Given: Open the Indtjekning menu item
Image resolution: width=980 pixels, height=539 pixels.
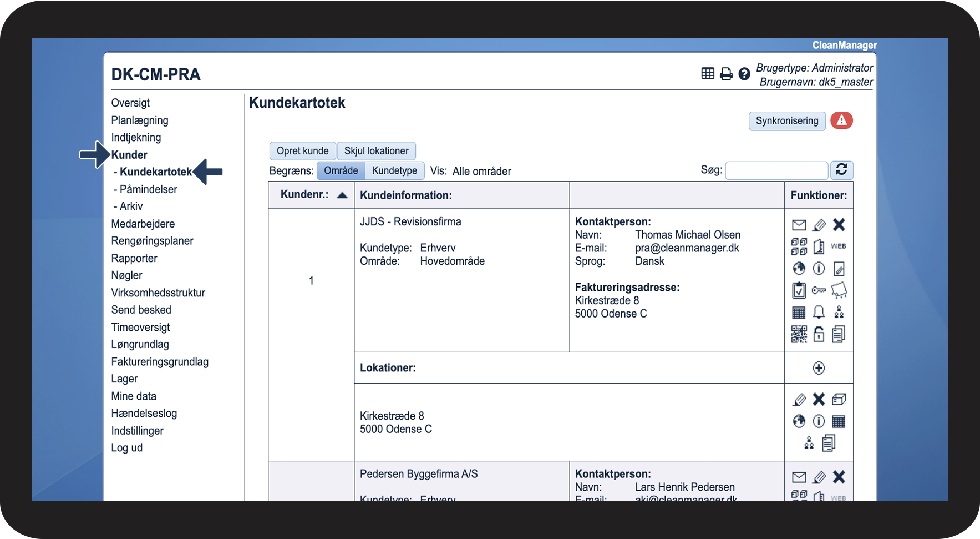Looking at the screenshot, I should [136, 138].
